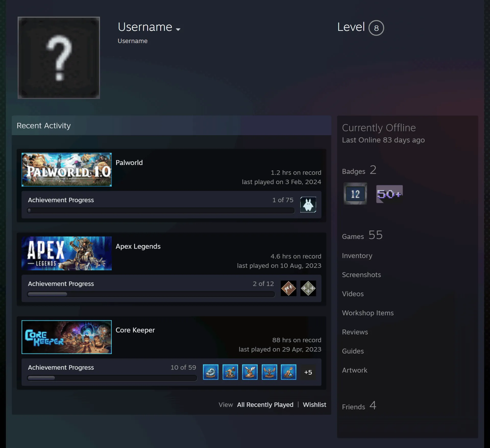Open Core Keeper winged statue achievement icon
This screenshot has width=490, height=448.
250,372
